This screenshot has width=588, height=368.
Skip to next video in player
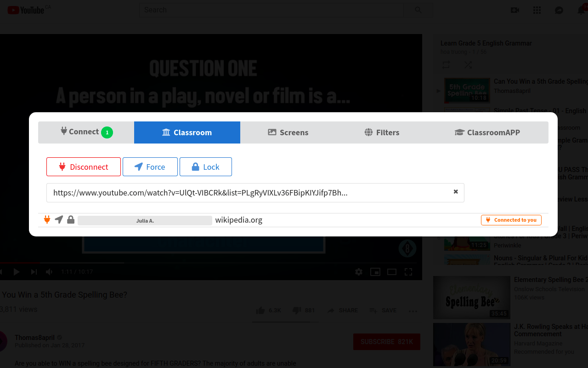tap(34, 272)
